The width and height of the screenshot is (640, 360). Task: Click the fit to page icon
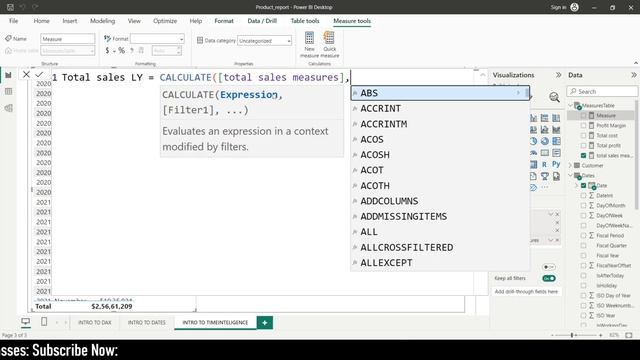pos(629,335)
